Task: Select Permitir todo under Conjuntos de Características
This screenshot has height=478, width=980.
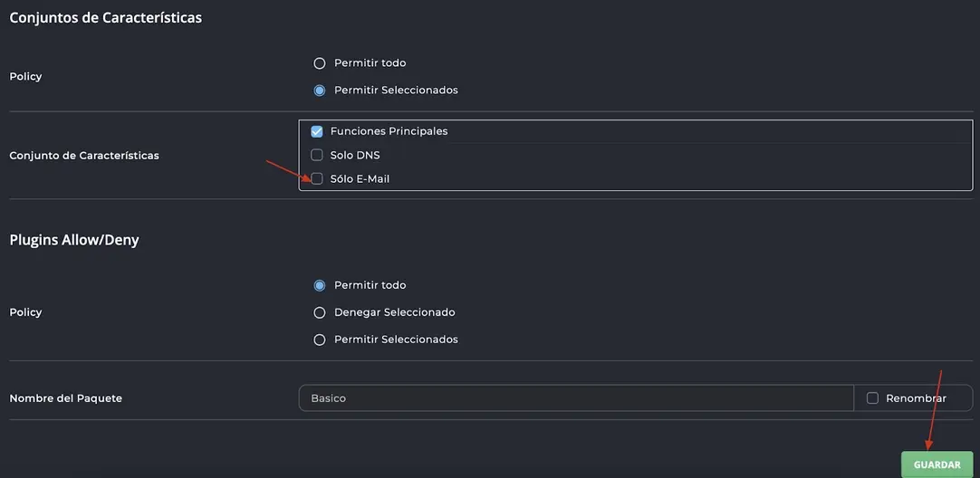Action: (x=320, y=63)
